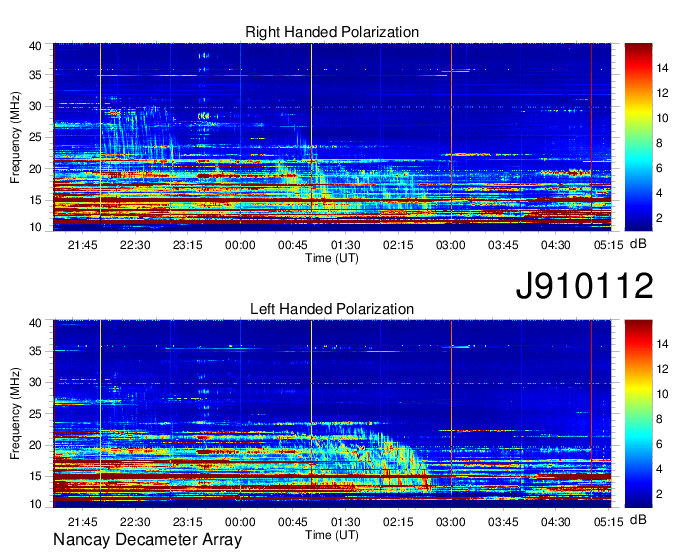The height and width of the screenshot is (552, 680).
Task: Click the "Right Handed Polarization" plot title
Action: coord(332,32)
